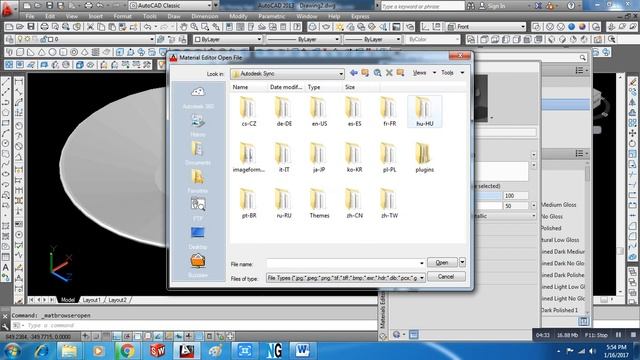Click the Realistic visual style sphere icon
Viewport: 640px width, 360px height.
(571, 27)
